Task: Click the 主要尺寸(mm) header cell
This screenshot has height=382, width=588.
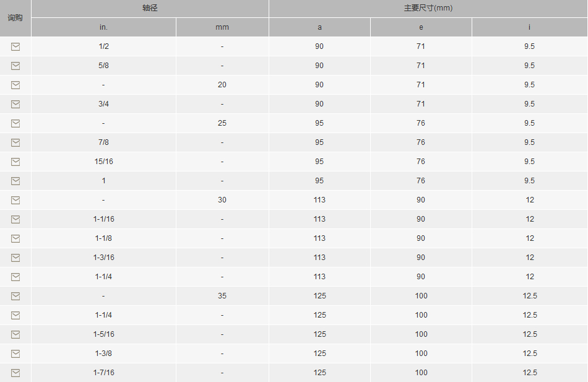Action: click(428, 8)
